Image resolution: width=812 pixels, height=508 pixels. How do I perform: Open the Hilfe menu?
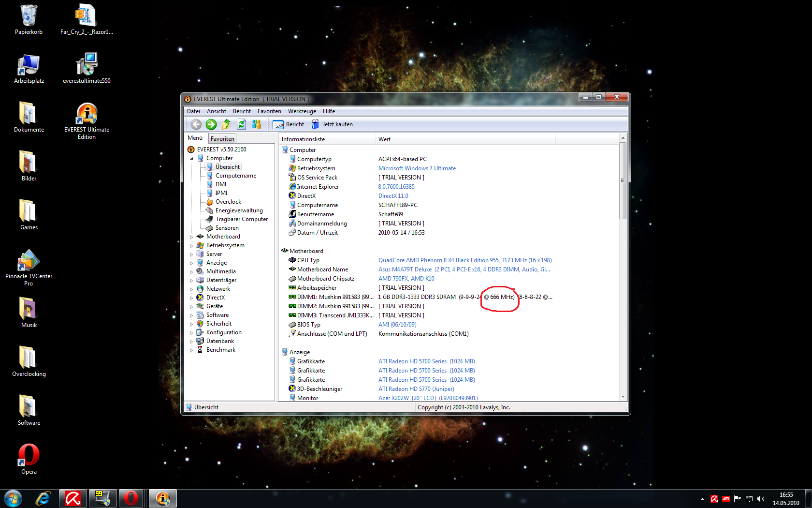[x=329, y=111]
